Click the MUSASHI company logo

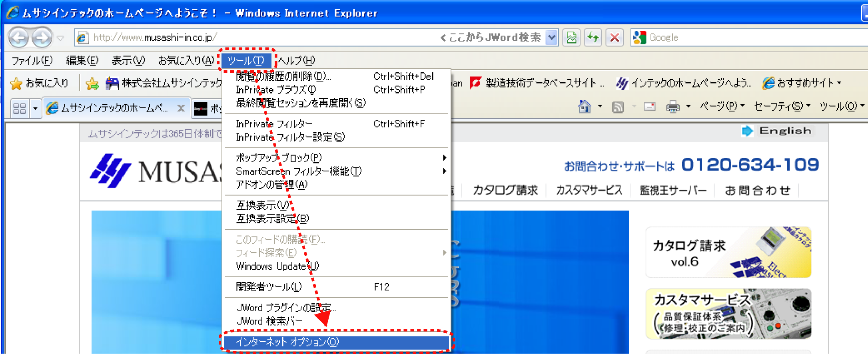point(156,171)
